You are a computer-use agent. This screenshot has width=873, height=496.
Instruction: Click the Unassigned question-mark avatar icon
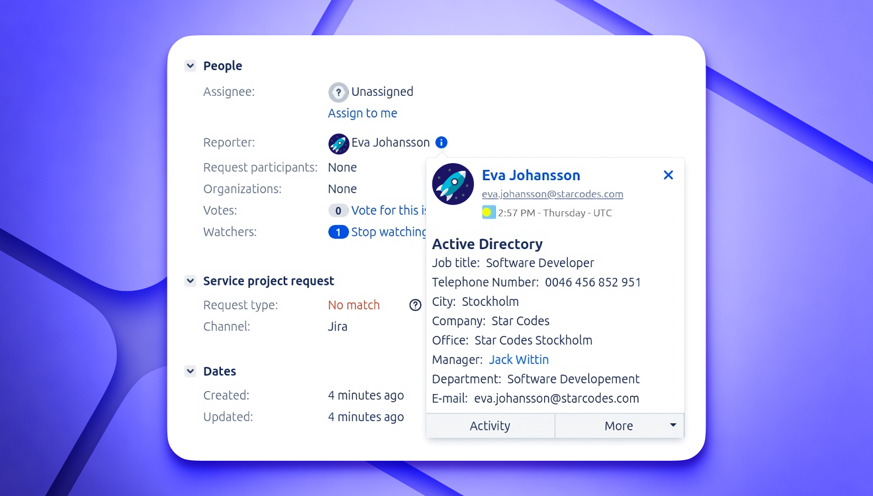click(338, 92)
